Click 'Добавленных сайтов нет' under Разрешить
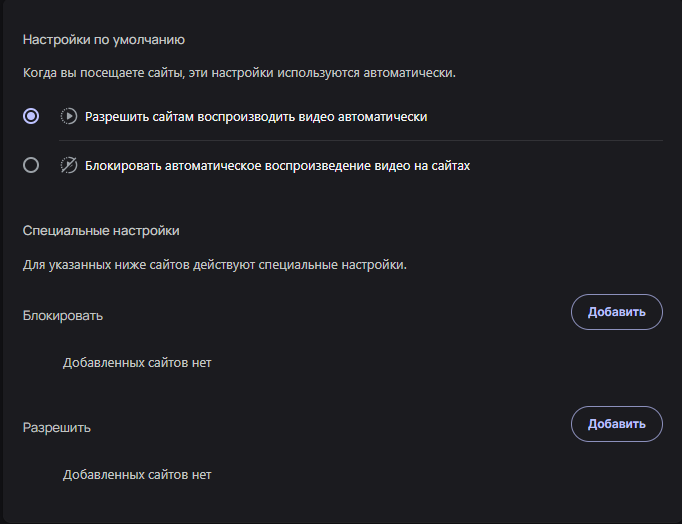Viewport: 682px width, 524px height. (137, 474)
